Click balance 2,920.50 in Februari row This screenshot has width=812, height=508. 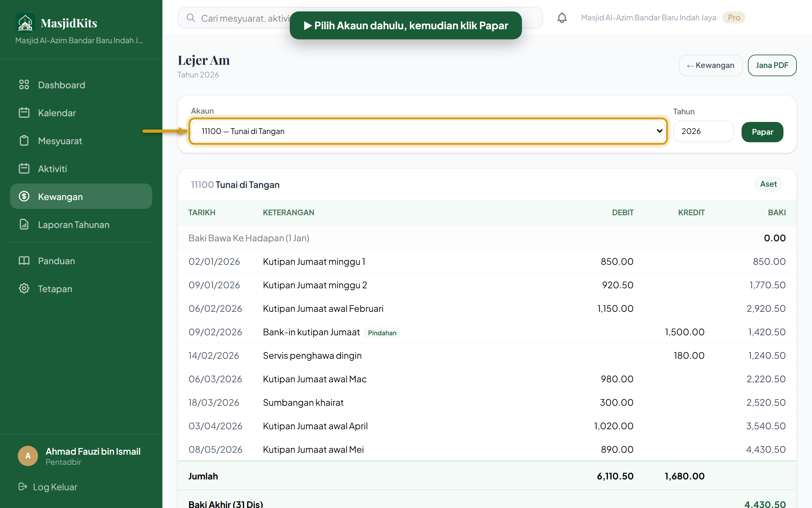click(x=766, y=308)
